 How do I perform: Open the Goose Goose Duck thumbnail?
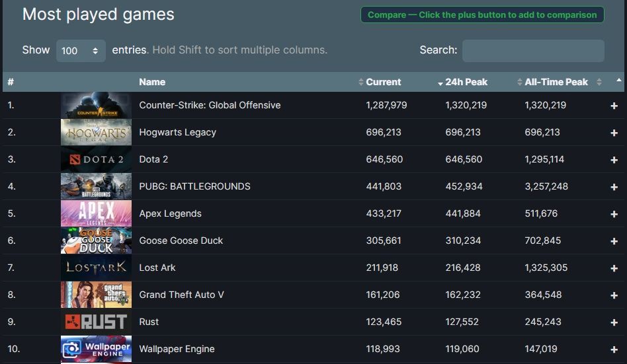tap(96, 240)
